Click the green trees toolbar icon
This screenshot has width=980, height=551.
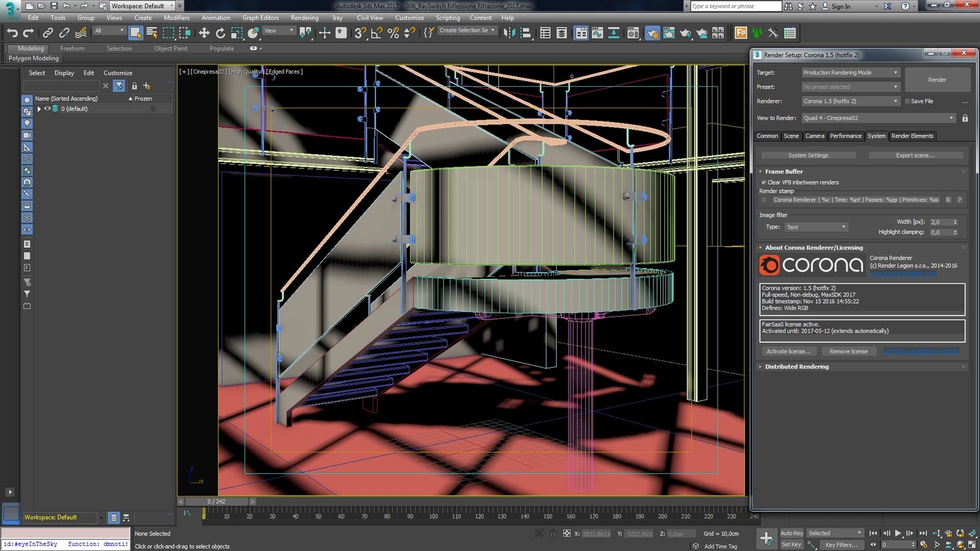pos(757,32)
